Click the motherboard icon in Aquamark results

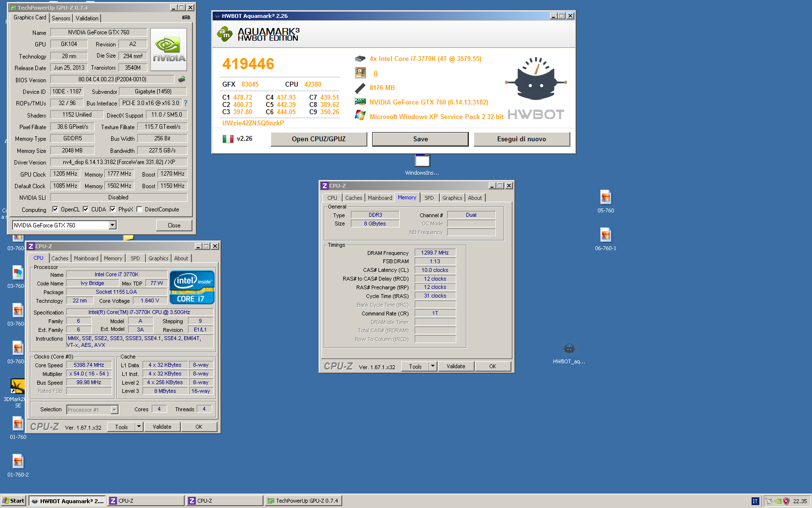click(x=360, y=73)
